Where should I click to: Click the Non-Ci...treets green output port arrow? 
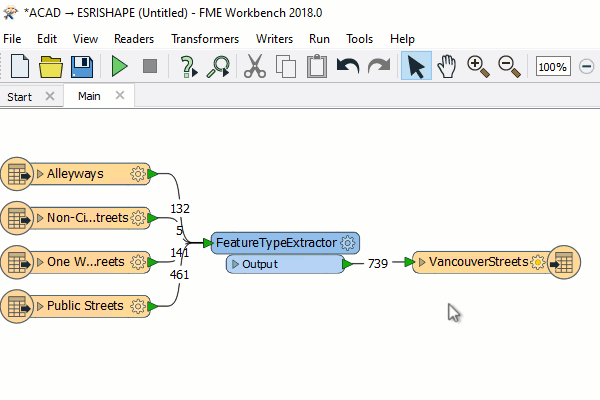(152, 218)
